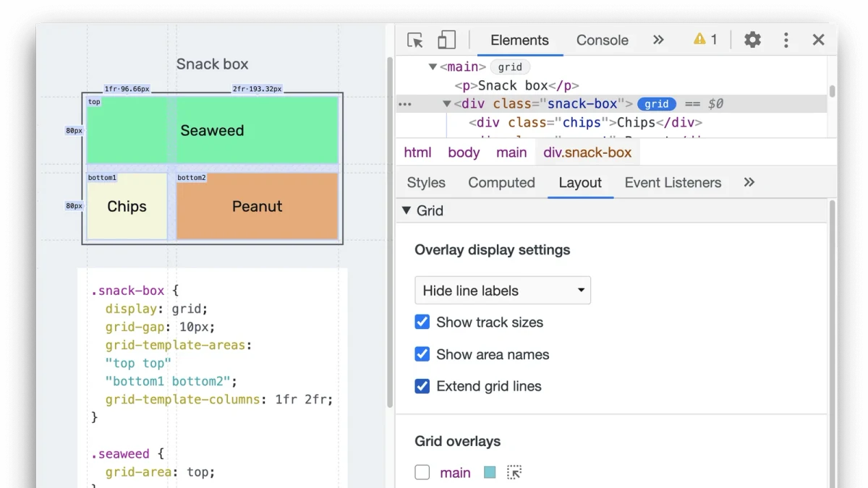Open the DevTools three-dot customize menu
The image size is (868, 488).
(786, 40)
